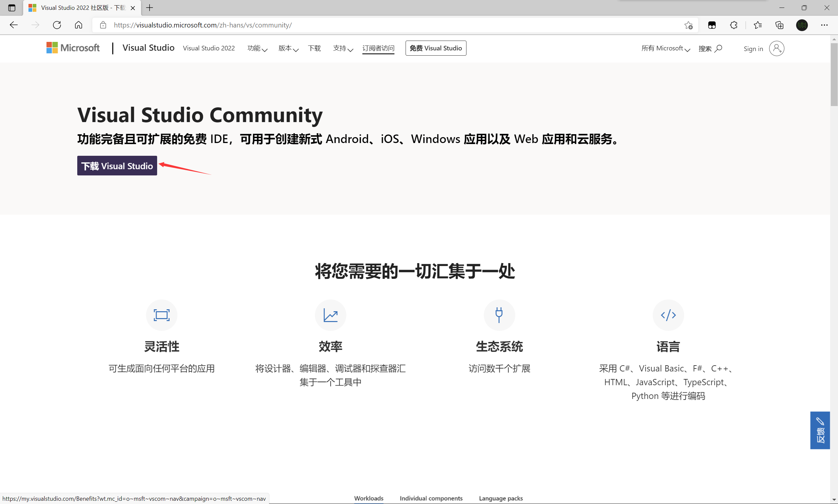Open the 下载 nav item
The width and height of the screenshot is (838, 504).
click(315, 48)
